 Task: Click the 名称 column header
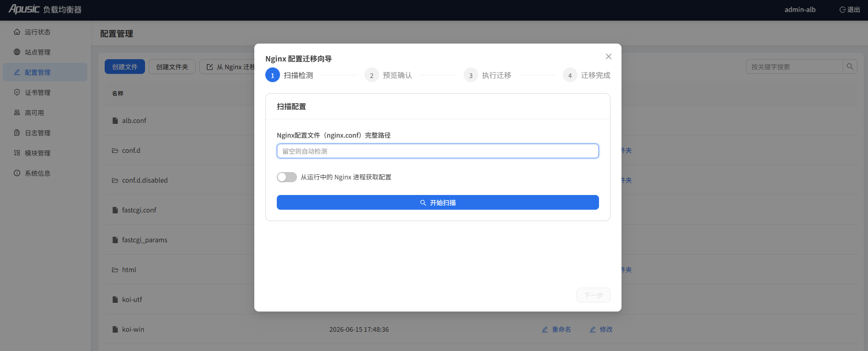118,93
